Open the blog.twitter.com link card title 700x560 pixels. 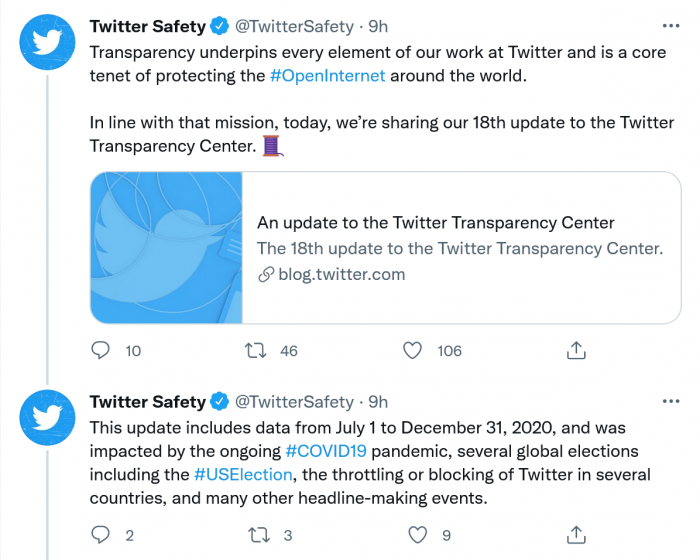[x=436, y=223]
